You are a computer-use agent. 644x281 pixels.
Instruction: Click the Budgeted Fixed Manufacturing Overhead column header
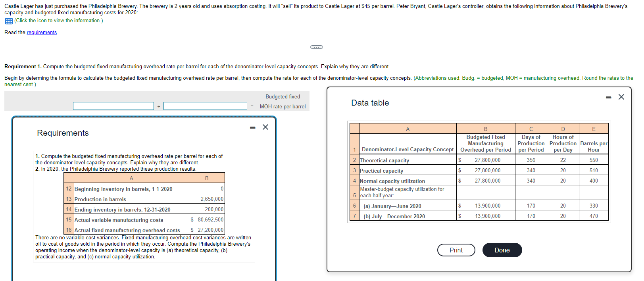click(x=486, y=144)
